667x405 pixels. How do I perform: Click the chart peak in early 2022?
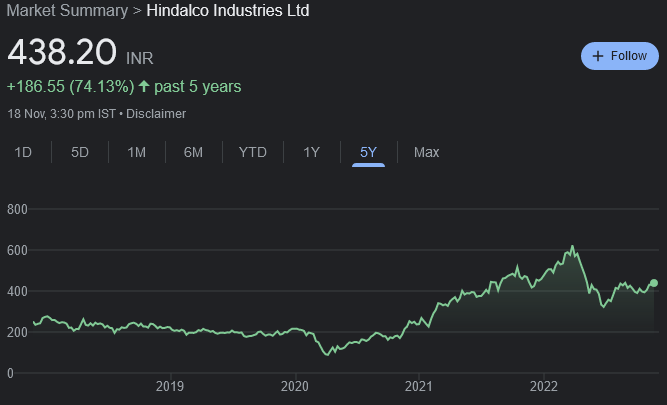pos(572,247)
